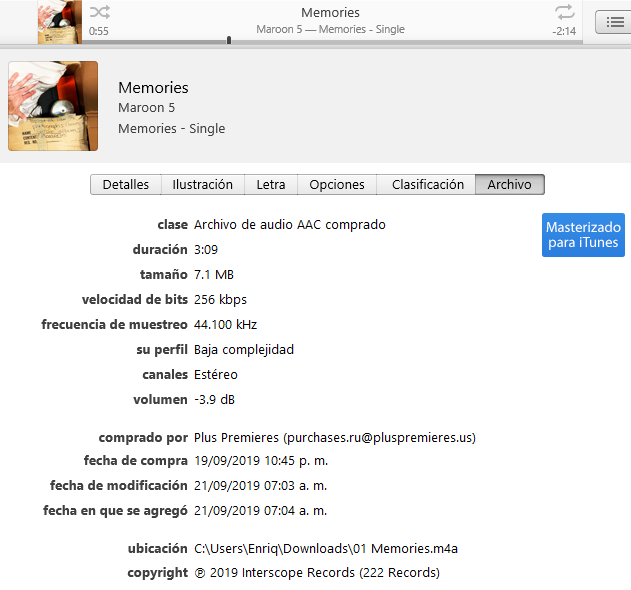Click remaining time -2:14
The image size is (631, 590).
pos(564,31)
